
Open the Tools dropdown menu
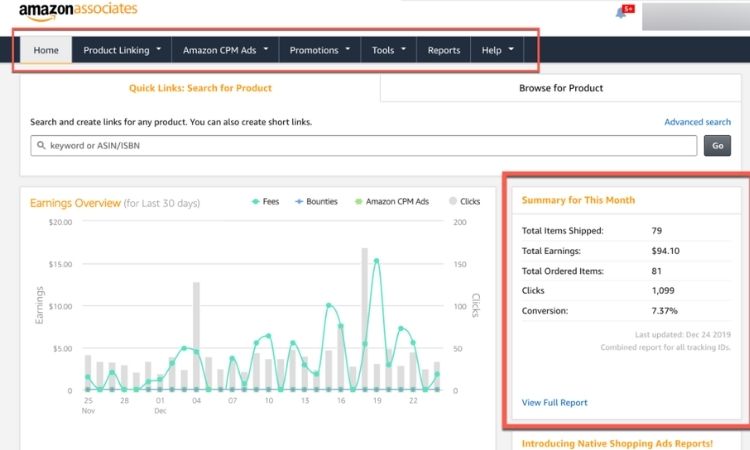(x=388, y=50)
